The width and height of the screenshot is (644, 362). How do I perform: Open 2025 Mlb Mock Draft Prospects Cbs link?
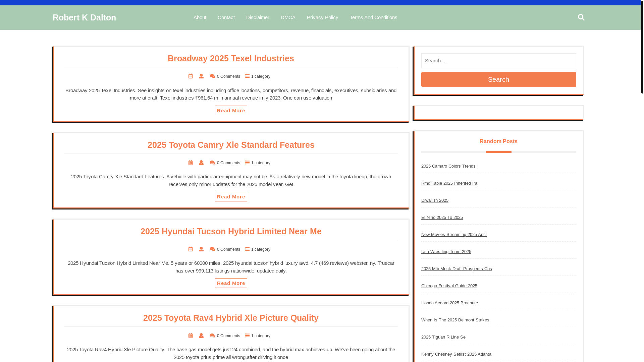pyautogui.click(x=457, y=269)
